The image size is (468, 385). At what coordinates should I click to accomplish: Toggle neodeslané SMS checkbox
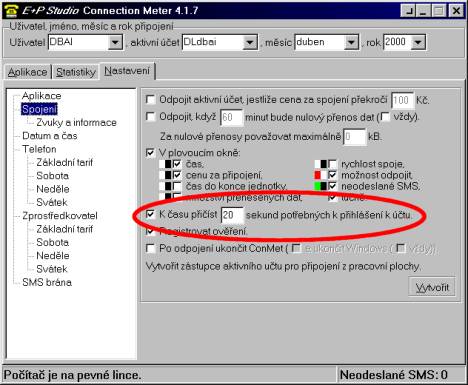(x=332, y=186)
